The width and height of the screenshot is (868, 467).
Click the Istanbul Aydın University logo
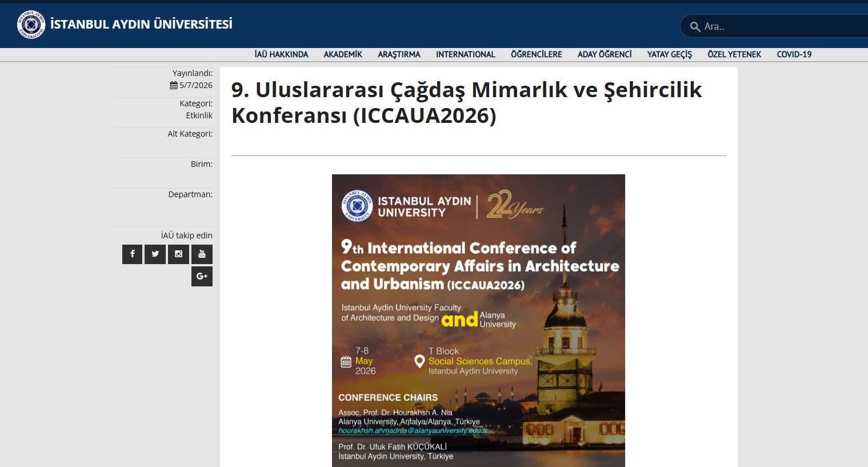coord(31,25)
